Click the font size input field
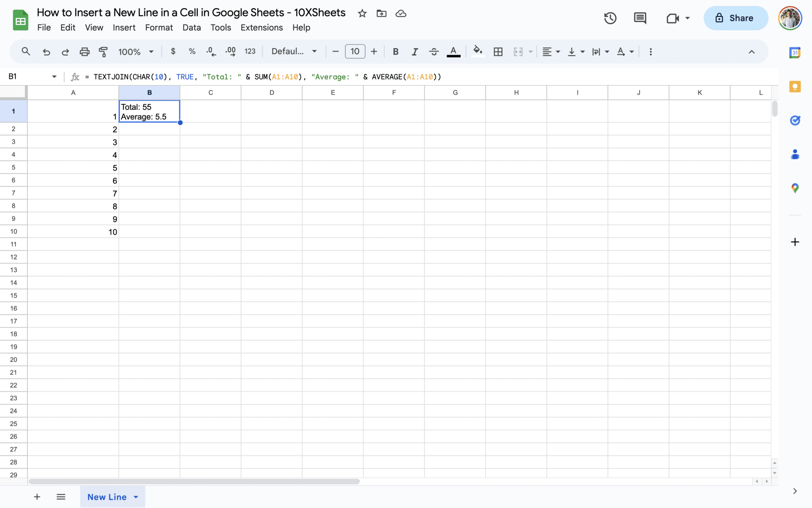The width and height of the screenshot is (812, 508). pos(355,52)
